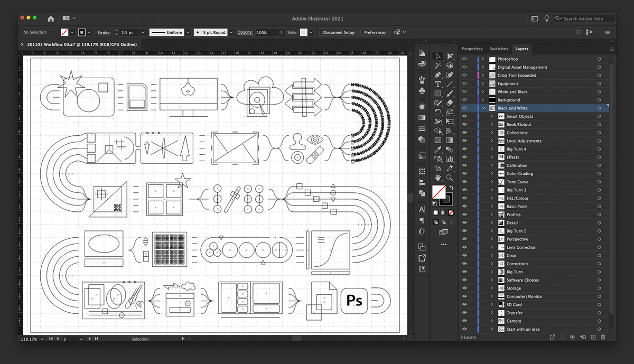Toggle visibility of Background layer
Screen dimensions: 634x364
(x=464, y=100)
